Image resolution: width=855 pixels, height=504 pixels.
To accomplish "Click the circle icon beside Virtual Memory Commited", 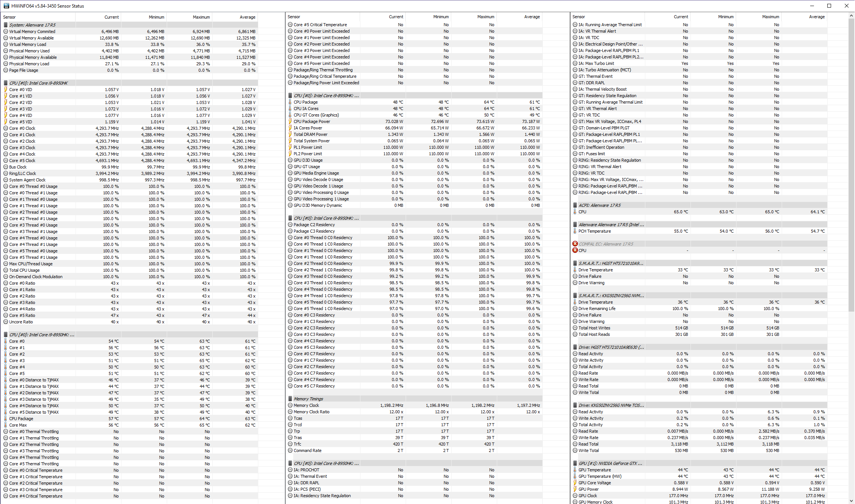I will pyautogui.click(x=6, y=31).
